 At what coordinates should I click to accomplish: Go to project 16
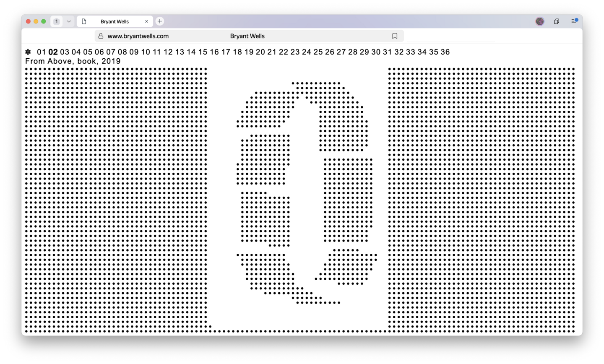click(x=214, y=52)
